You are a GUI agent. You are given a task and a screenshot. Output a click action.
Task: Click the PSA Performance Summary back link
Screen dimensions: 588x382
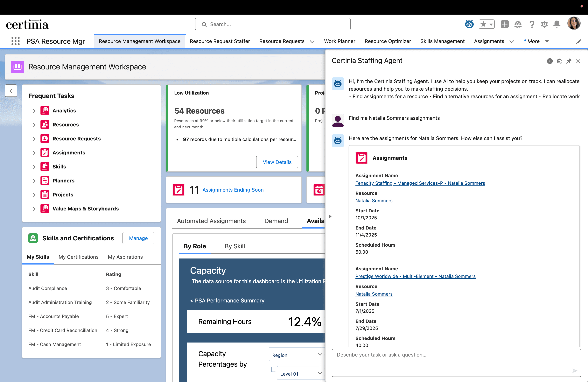[x=227, y=301]
